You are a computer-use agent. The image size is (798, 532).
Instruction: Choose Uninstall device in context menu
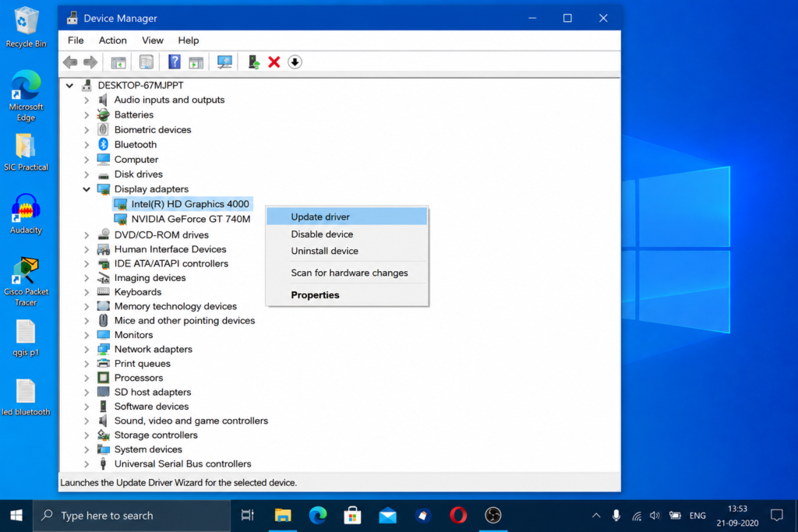pyautogui.click(x=347, y=251)
